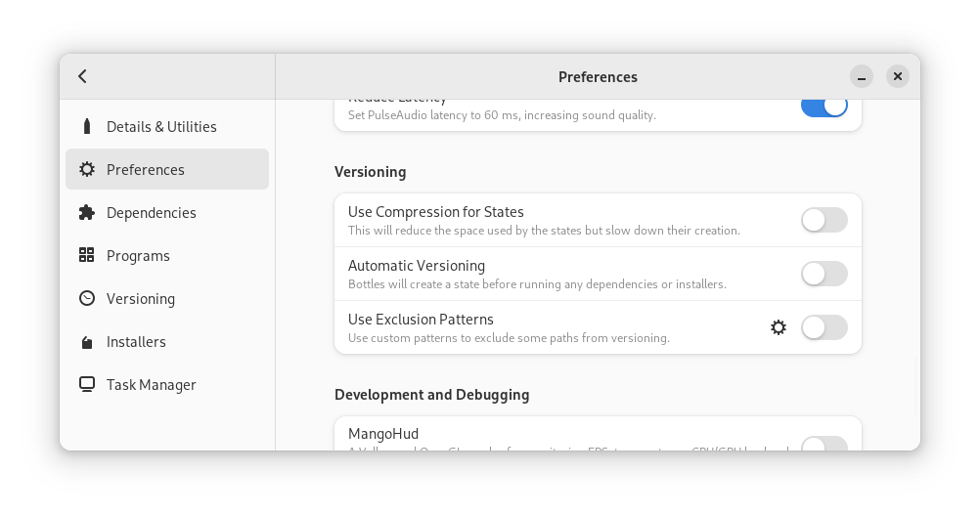Open Exclusion Patterns gear settings

[779, 327]
